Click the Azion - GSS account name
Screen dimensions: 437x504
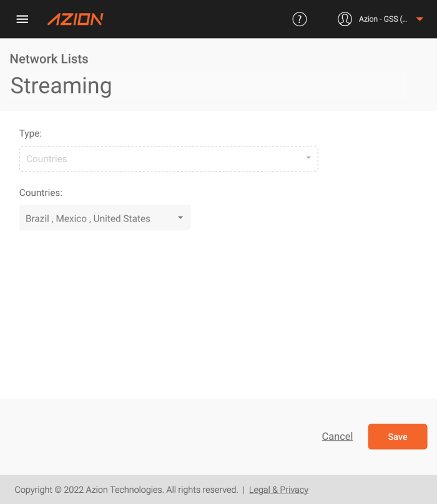coord(383,19)
